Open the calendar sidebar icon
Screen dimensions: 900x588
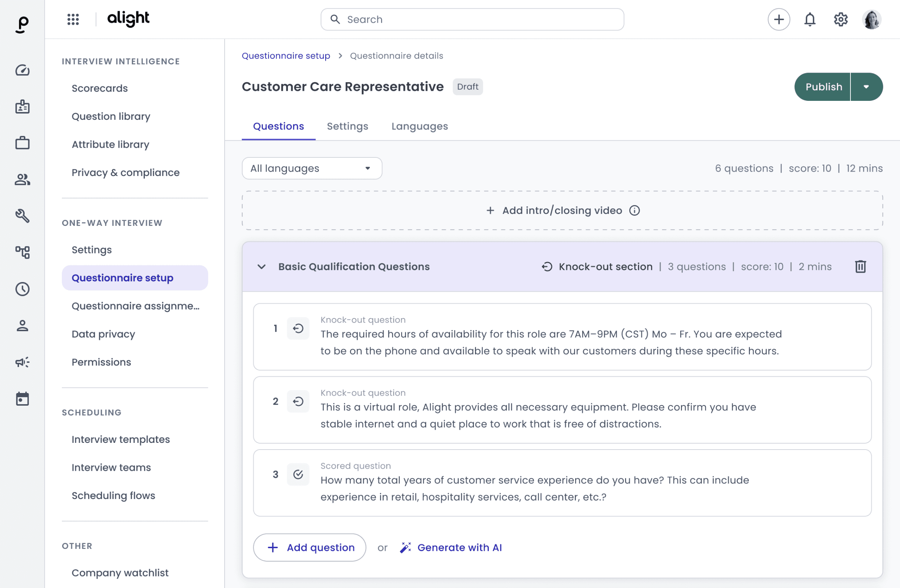22,399
